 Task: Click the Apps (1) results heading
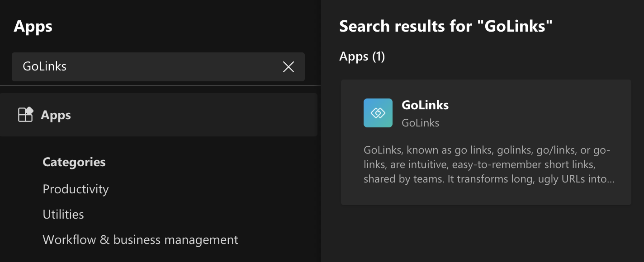362,56
